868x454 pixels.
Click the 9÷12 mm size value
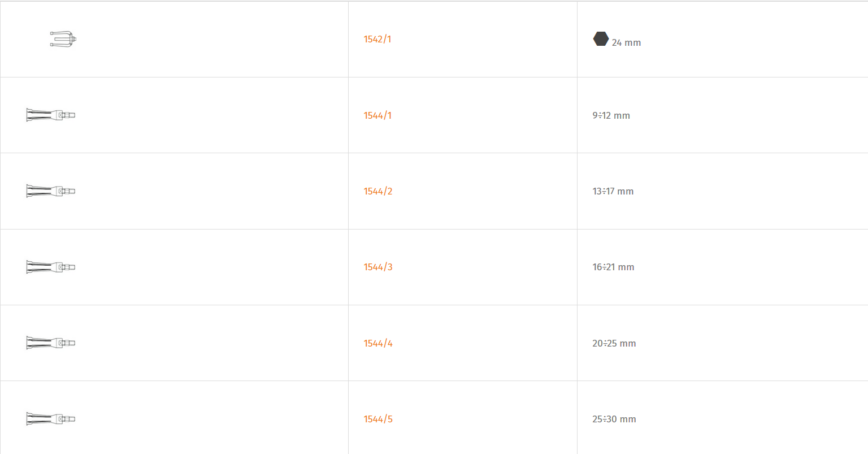[611, 115]
